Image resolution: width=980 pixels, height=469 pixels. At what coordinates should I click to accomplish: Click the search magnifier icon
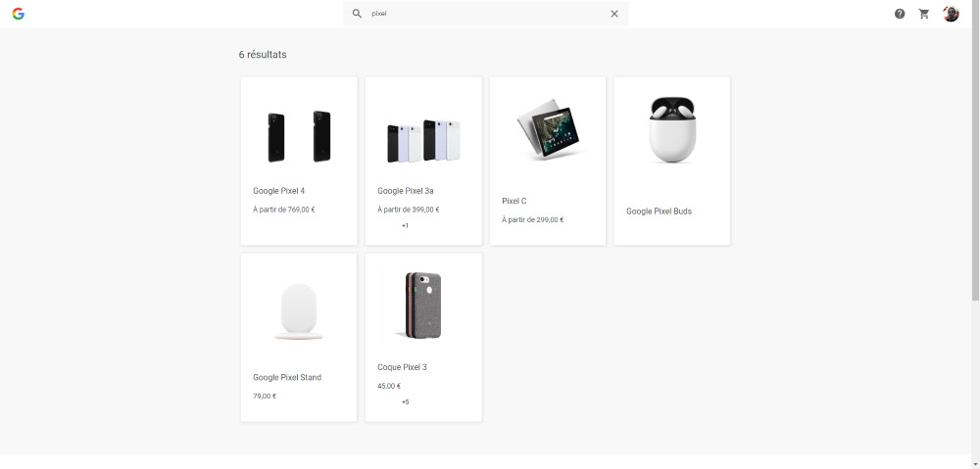[357, 14]
